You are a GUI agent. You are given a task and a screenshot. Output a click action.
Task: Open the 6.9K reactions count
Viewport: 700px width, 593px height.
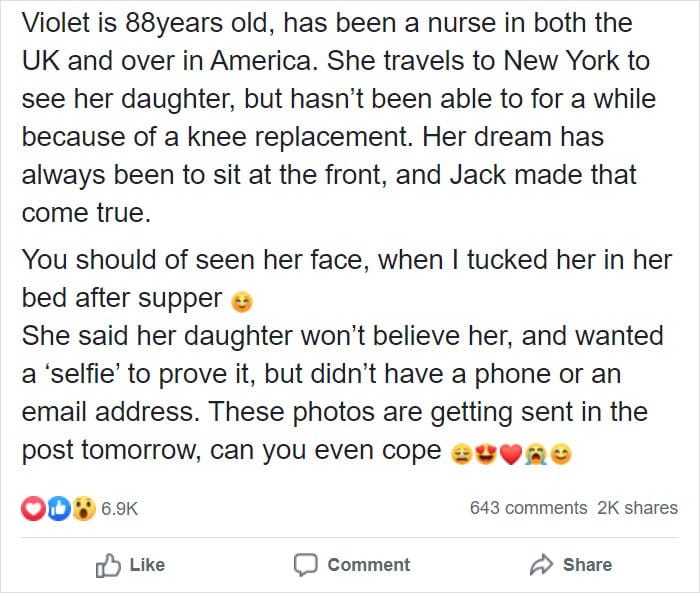[120, 509]
